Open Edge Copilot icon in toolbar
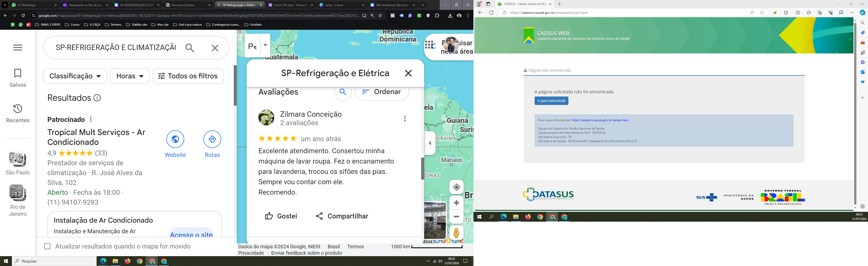Image resolution: width=868 pixels, height=266 pixels. pos(862,13)
